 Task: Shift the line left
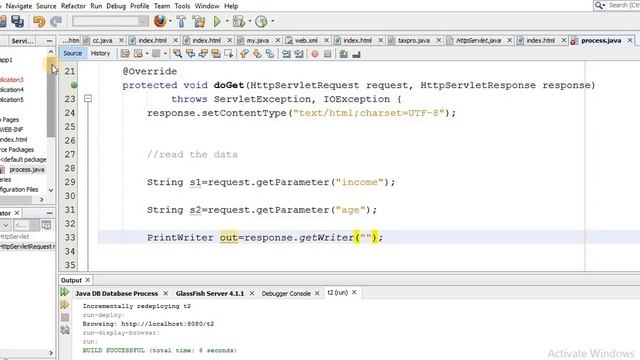click(286, 53)
